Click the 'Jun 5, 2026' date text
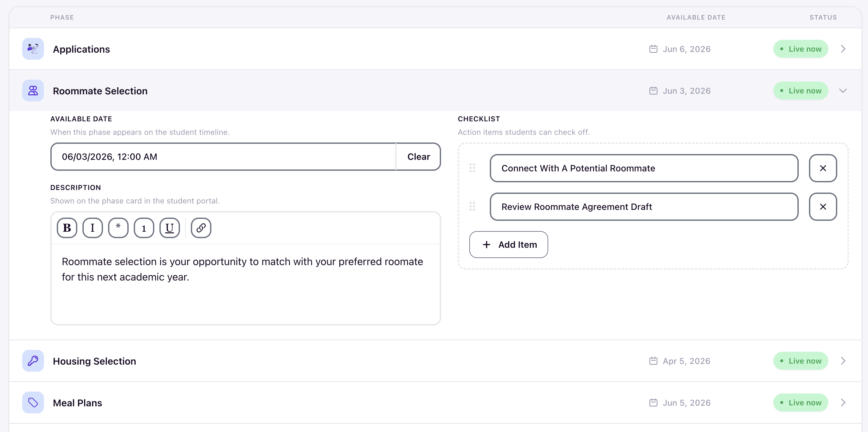Image resolution: width=868 pixels, height=432 pixels. [x=687, y=403]
